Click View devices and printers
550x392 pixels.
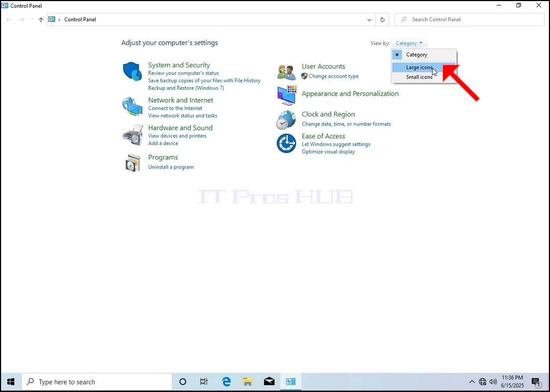point(177,136)
